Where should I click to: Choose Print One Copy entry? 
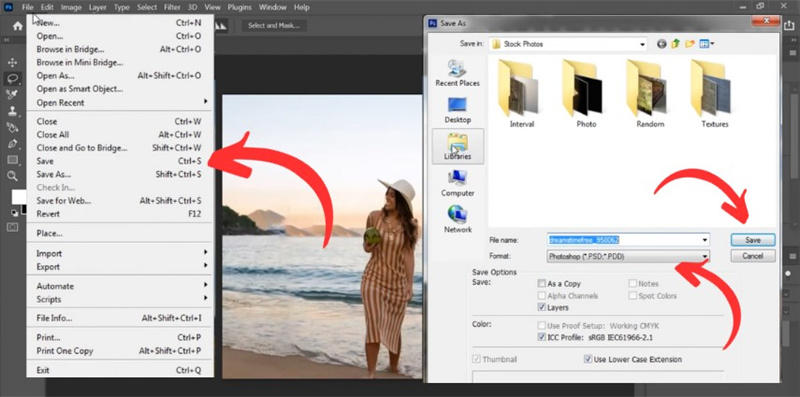click(119, 351)
